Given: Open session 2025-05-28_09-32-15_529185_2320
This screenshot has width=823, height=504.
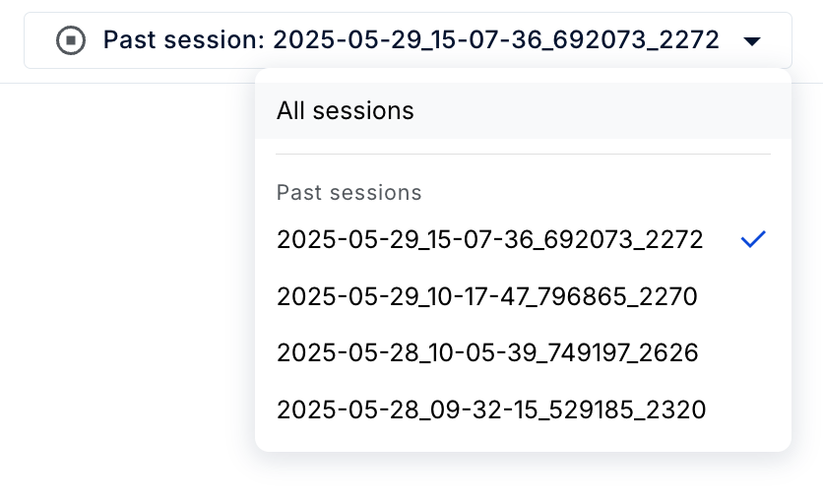Looking at the screenshot, I should [x=523, y=409].
